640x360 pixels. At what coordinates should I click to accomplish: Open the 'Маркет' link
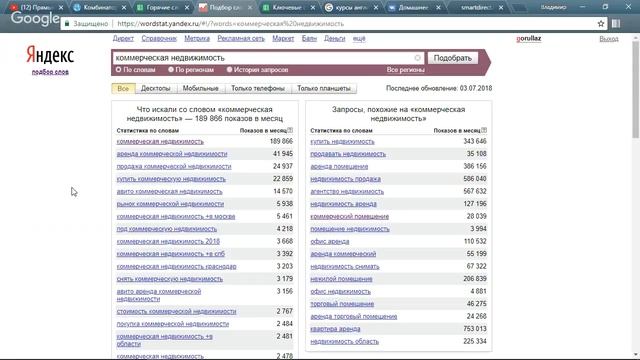pos(283,38)
